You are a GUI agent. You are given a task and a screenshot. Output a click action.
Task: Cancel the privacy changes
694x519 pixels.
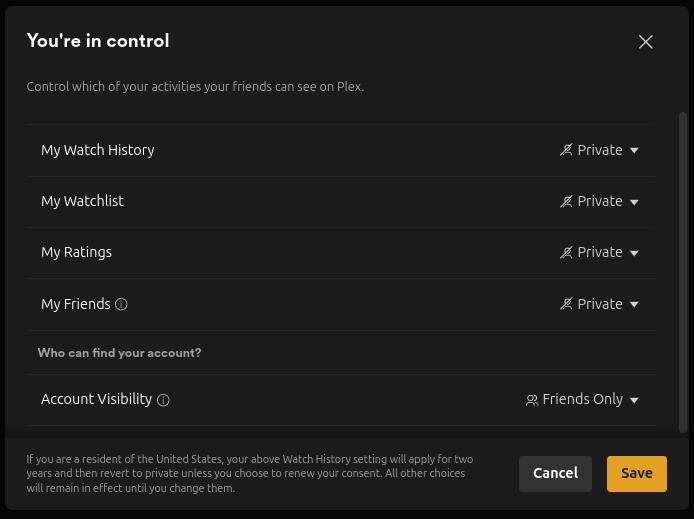[x=555, y=473]
